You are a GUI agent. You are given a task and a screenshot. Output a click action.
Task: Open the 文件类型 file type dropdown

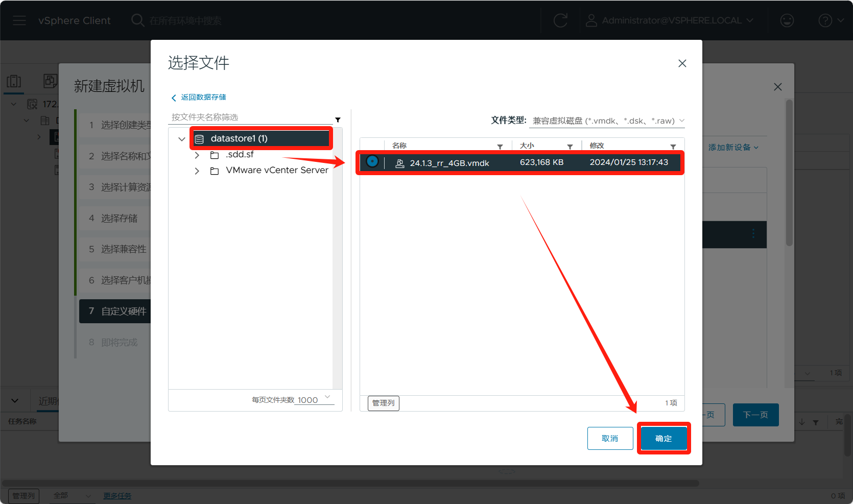608,121
